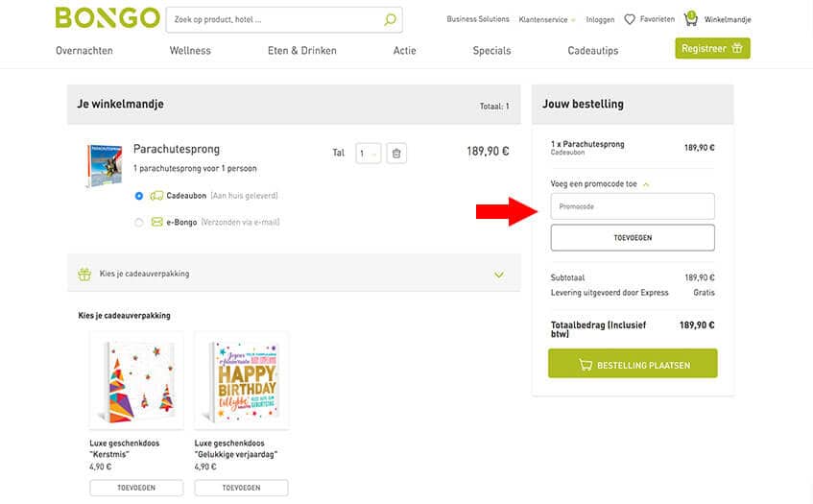This screenshot has width=813, height=504.
Task: Delete Parachutesprong with the trash icon
Action: click(397, 153)
